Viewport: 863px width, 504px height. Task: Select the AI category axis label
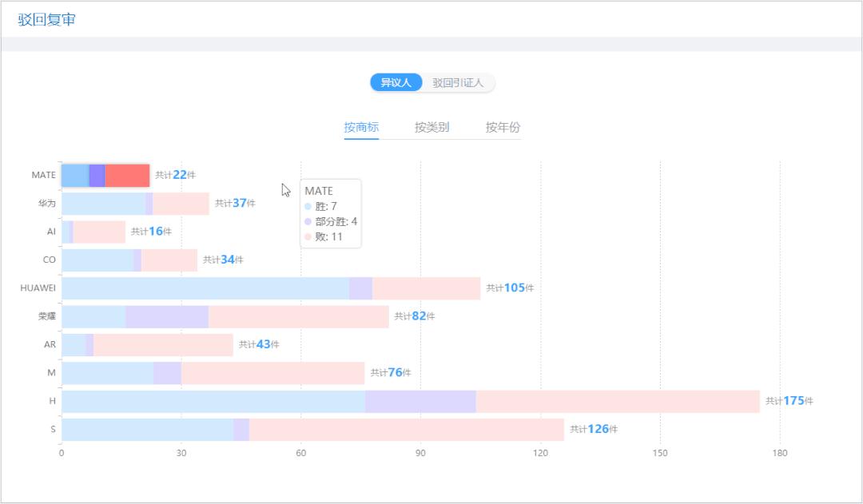50,231
